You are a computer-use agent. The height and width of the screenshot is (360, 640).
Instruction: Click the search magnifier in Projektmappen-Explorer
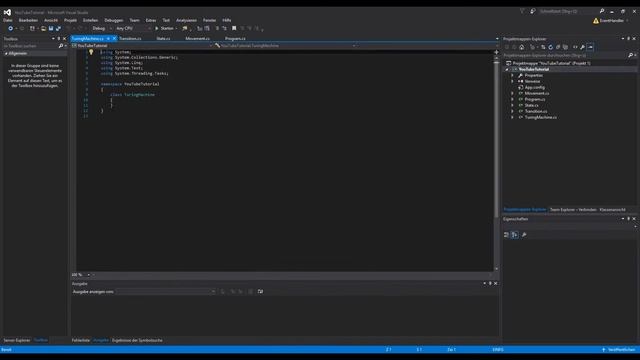[631, 55]
